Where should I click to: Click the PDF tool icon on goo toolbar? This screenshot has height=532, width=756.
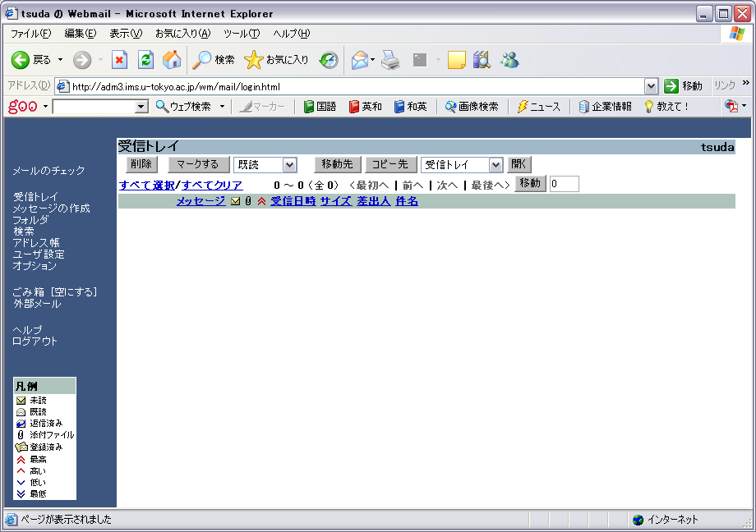tap(731, 107)
